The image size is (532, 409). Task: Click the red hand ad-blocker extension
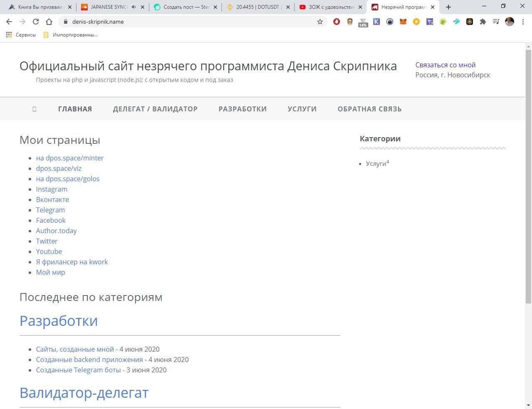337,22
